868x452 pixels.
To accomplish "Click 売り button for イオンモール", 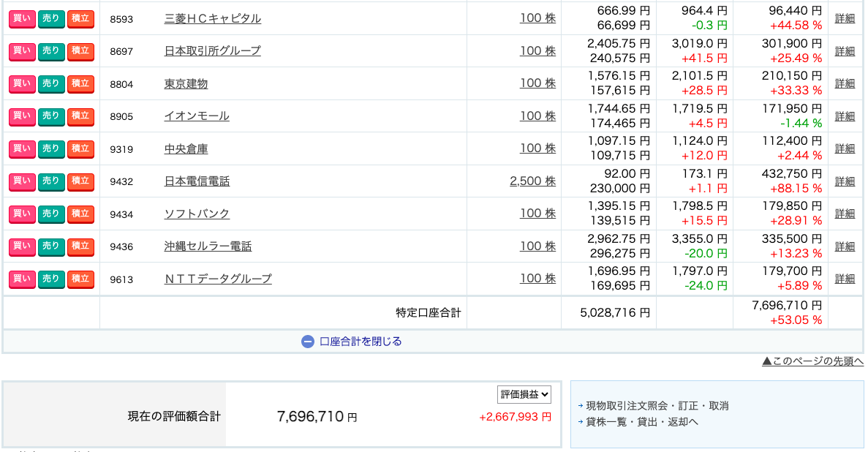I will click(51, 116).
